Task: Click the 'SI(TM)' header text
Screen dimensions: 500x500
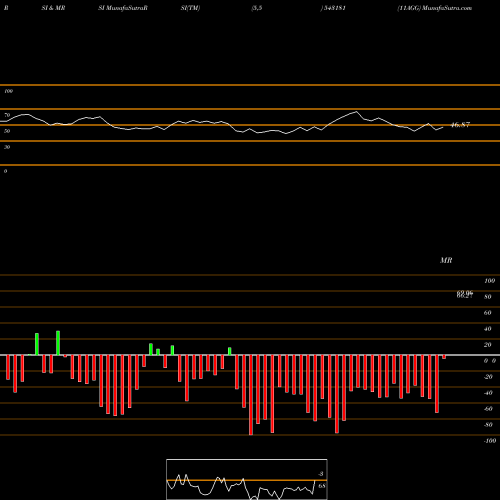Action: click(190, 8)
